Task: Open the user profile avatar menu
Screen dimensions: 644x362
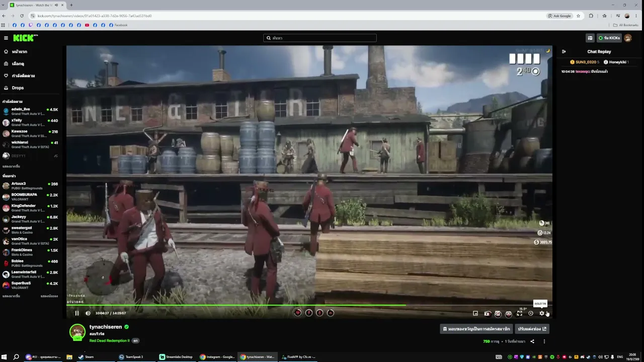Action: [x=628, y=38]
